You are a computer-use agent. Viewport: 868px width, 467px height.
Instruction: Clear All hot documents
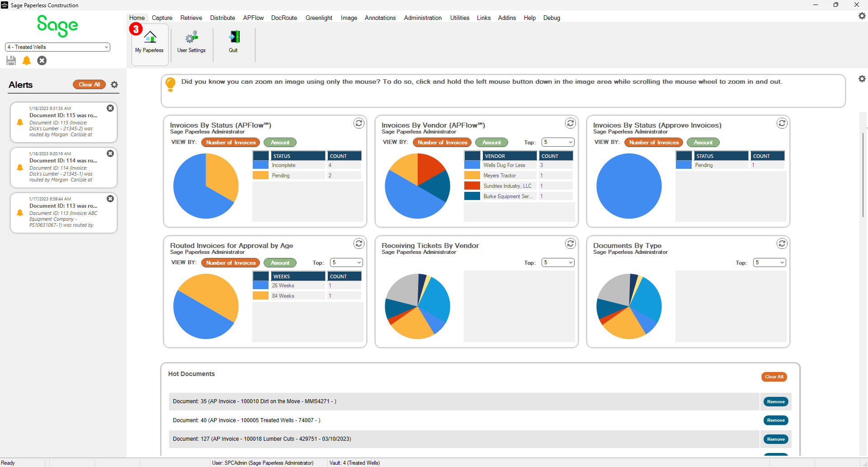(x=774, y=377)
